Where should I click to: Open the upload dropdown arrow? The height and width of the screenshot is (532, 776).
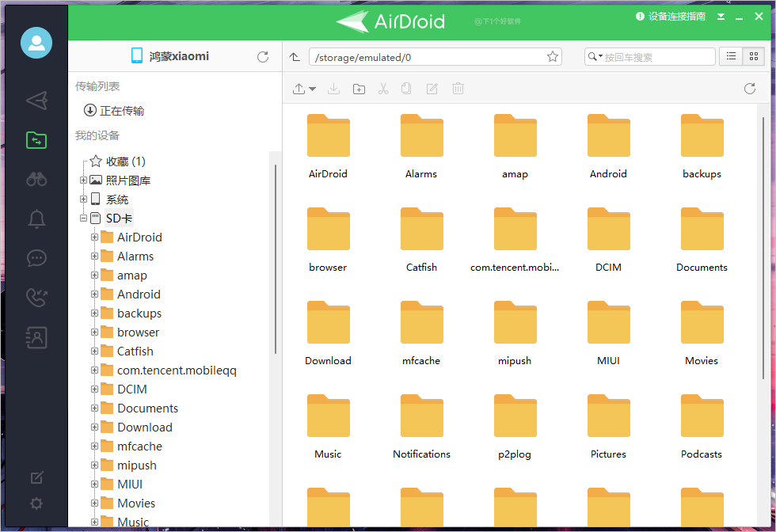coord(314,89)
